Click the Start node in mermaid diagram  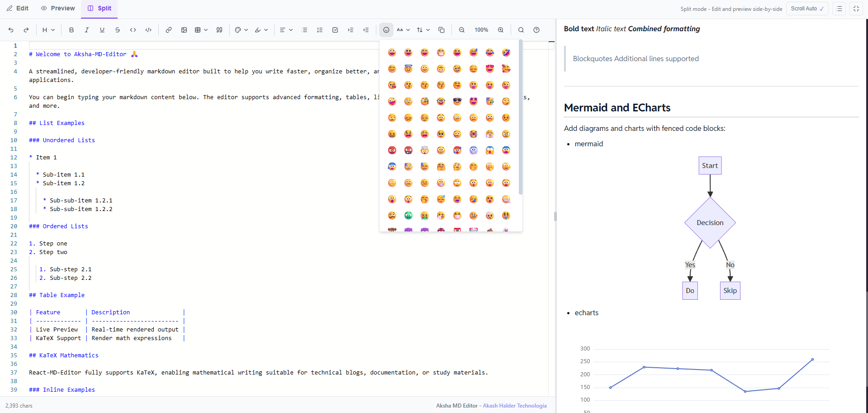coord(710,166)
